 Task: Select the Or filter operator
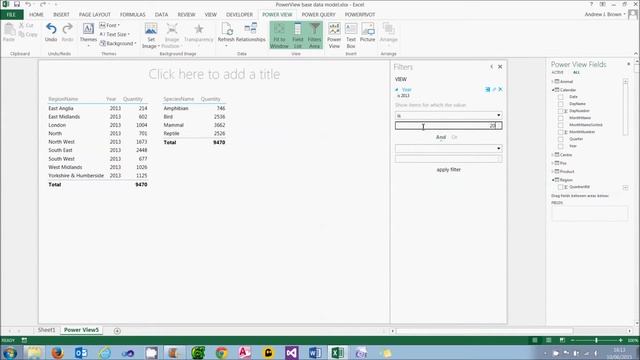pos(455,137)
